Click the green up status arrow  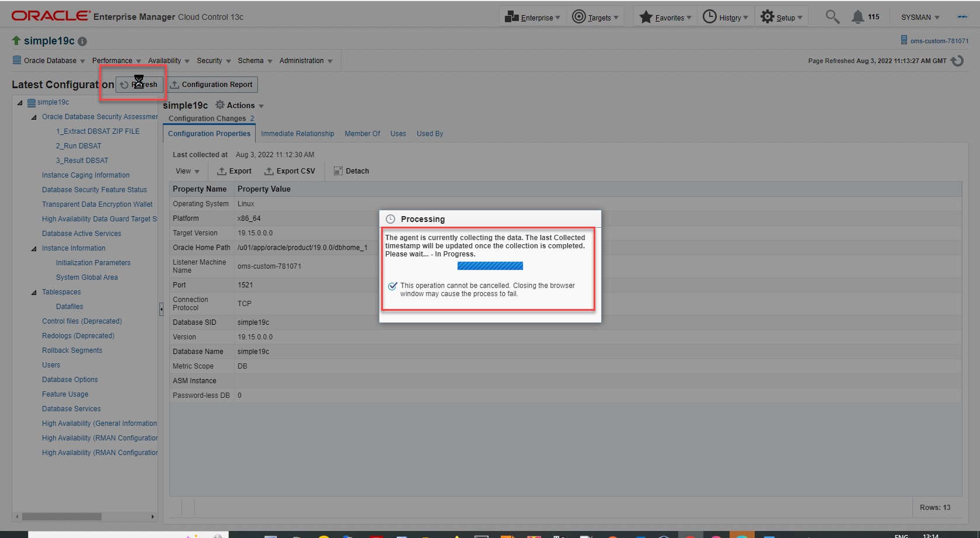click(16, 40)
